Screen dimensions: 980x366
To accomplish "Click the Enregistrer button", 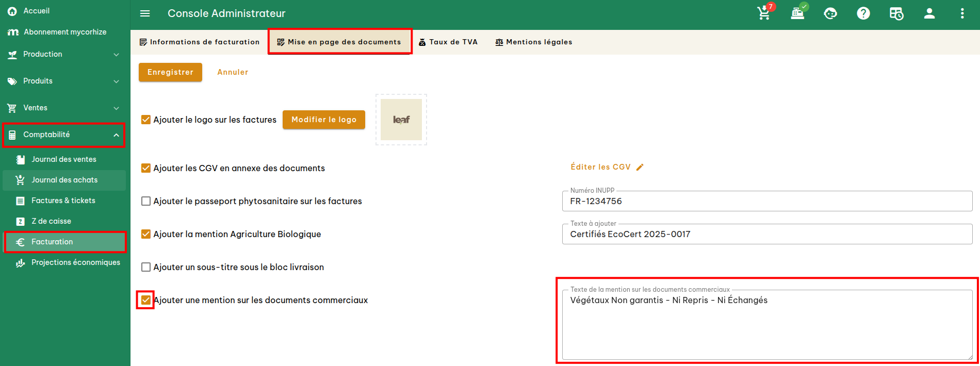I will [x=170, y=72].
